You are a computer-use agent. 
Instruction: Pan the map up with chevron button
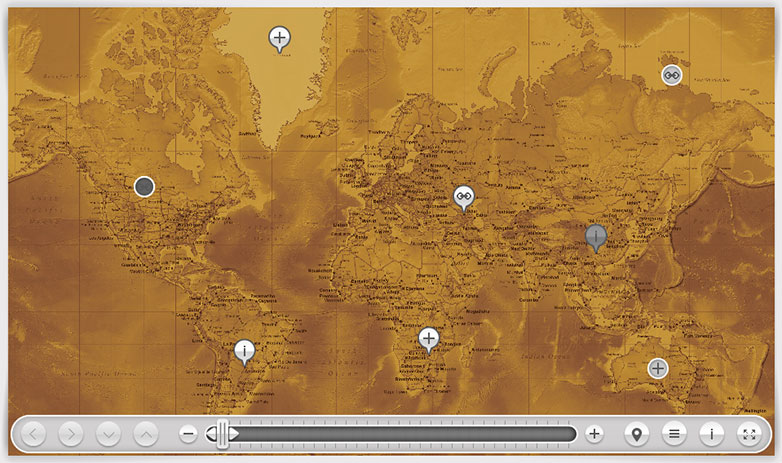tap(146, 434)
